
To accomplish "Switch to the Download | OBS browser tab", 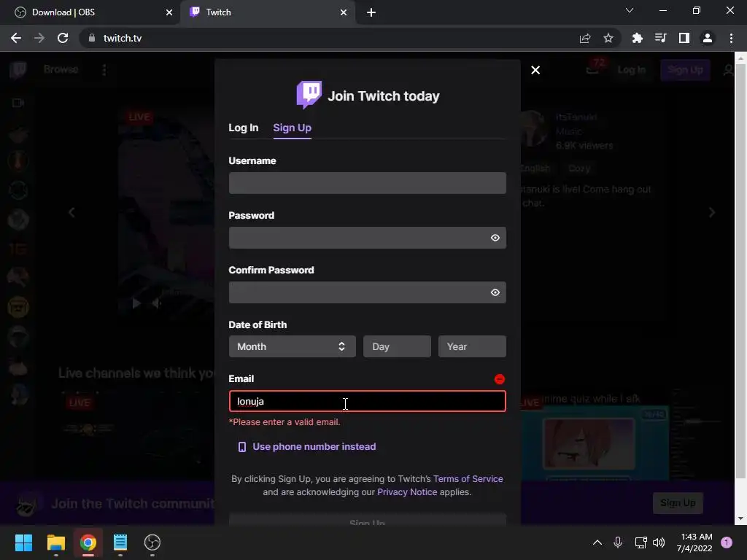I will [x=90, y=12].
